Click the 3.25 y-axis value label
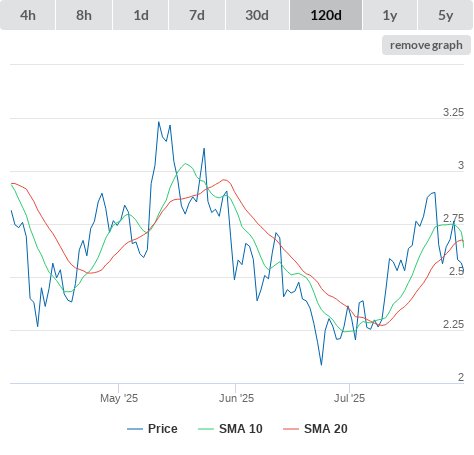 (x=453, y=112)
